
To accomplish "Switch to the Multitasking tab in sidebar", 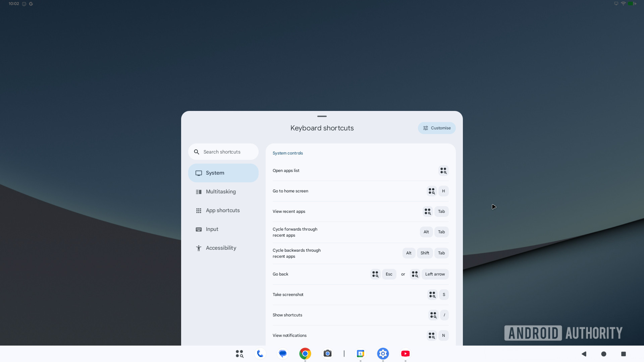I will click(x=221, y=191).
